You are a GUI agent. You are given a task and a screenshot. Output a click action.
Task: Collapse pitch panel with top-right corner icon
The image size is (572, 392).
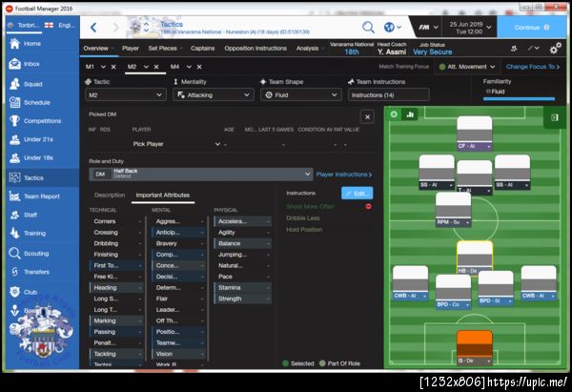click(555, 117)
